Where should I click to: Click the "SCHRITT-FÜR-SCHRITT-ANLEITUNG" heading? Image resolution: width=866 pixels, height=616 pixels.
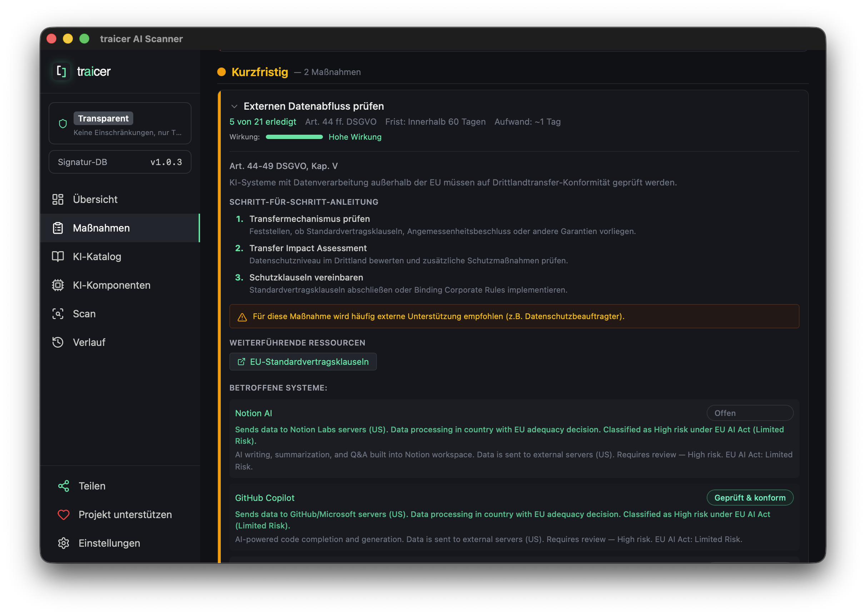304,202
